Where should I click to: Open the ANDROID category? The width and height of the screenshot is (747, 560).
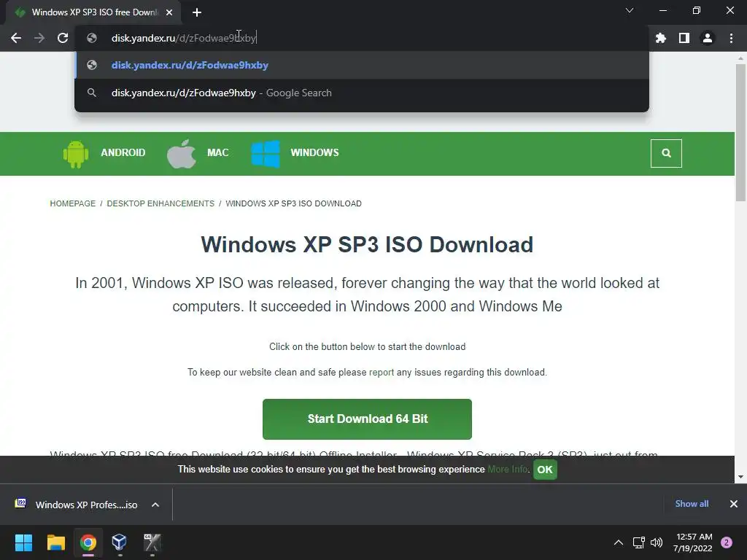coord(123,152)
